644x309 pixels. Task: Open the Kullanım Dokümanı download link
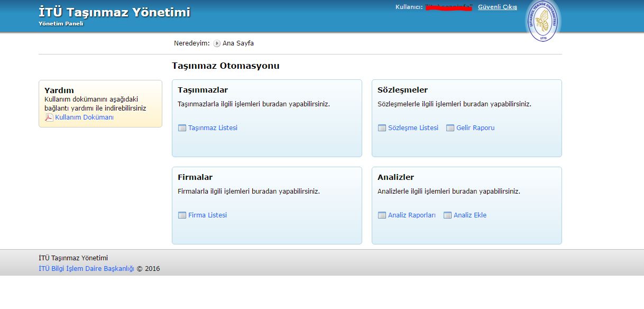84,117
